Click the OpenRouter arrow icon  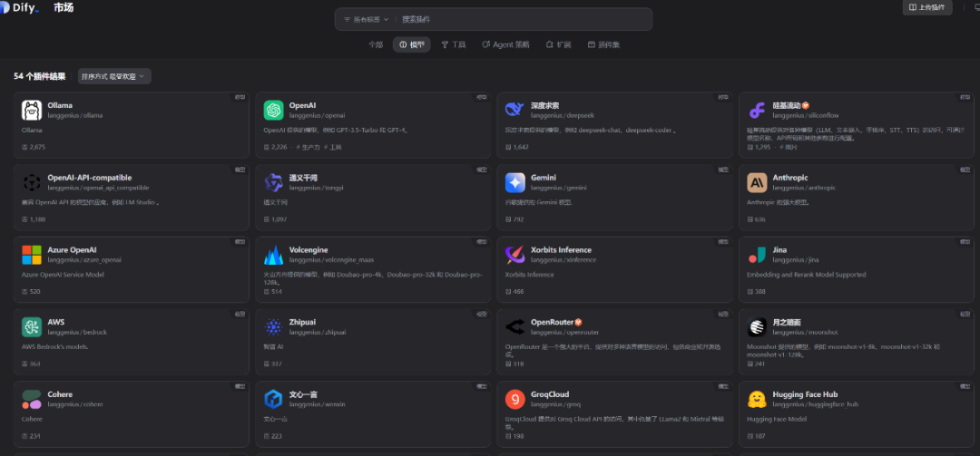coord(515,326)
